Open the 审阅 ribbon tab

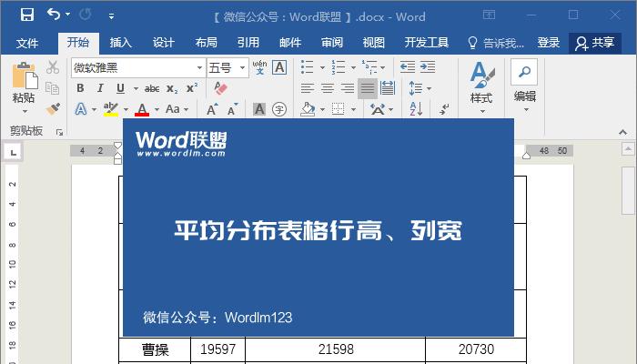pyautogui.click(x=332, y=43)
